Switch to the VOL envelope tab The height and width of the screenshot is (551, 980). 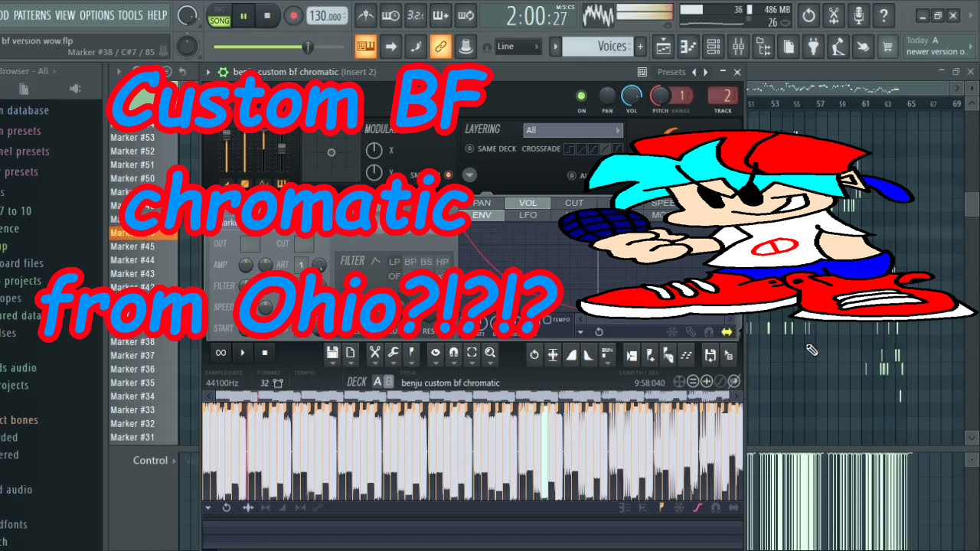(x=528, y=203)
